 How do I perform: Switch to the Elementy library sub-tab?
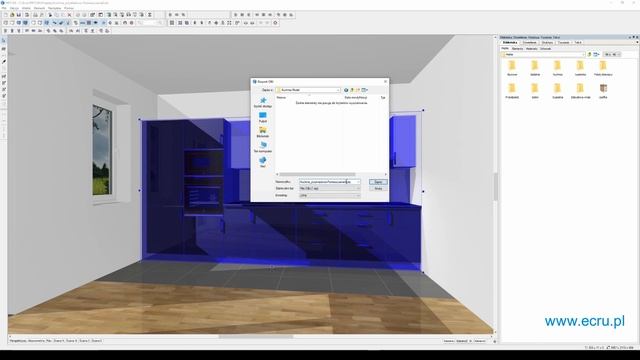click(x=517, y=49)
